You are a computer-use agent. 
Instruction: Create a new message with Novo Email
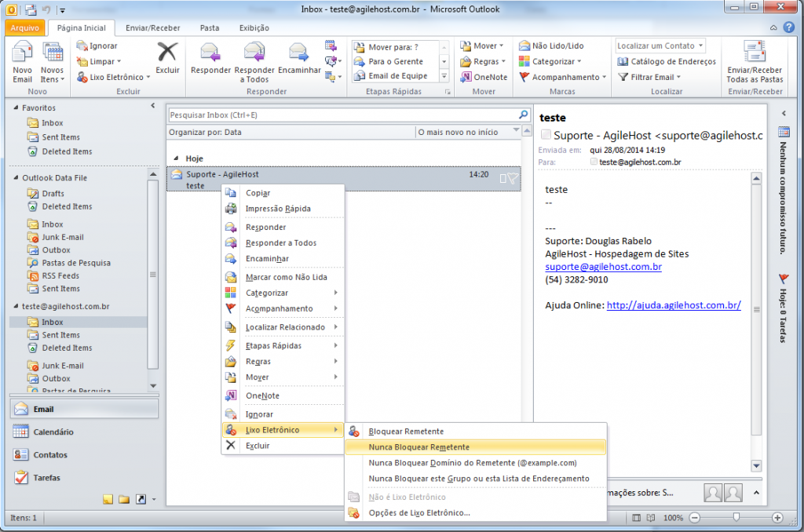click(x=22, y=62)
